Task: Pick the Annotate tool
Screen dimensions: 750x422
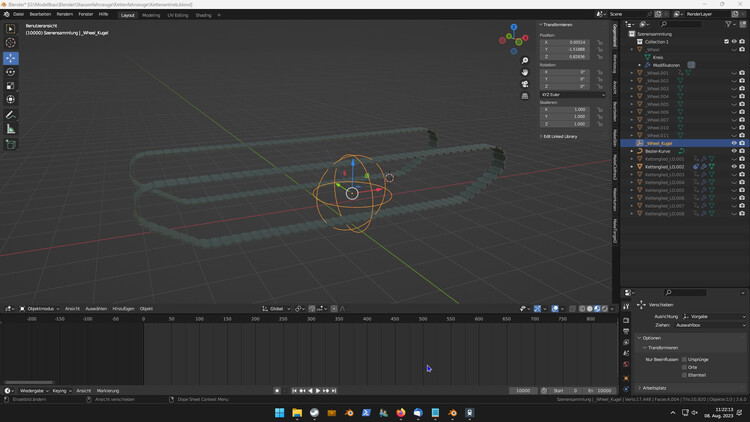Action: (x=11, y=115)
